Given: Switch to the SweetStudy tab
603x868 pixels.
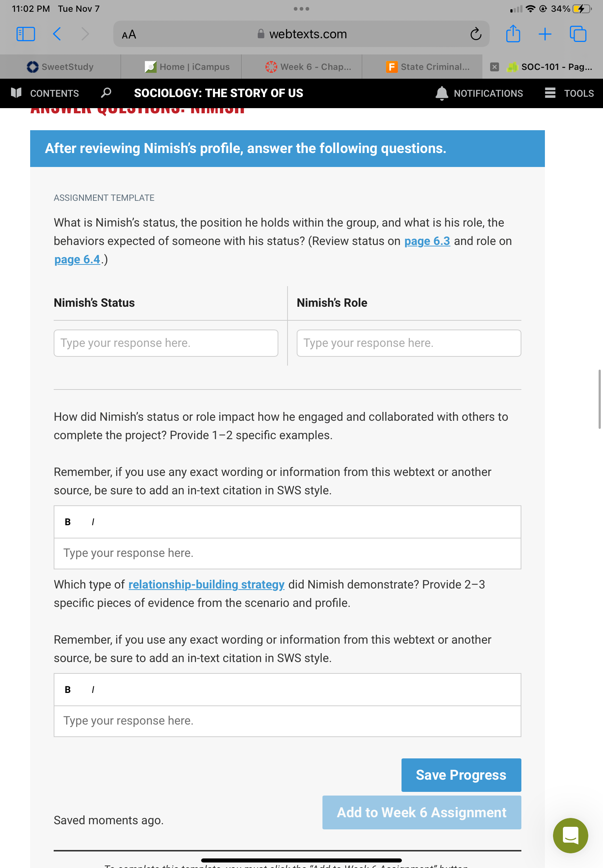Looking at the screenshot, I should (60, 67).
